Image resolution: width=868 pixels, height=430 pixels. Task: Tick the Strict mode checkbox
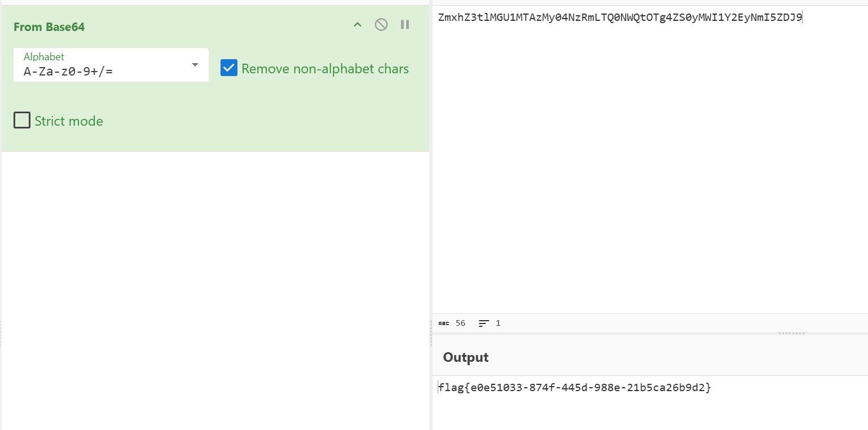pos(22,121)
